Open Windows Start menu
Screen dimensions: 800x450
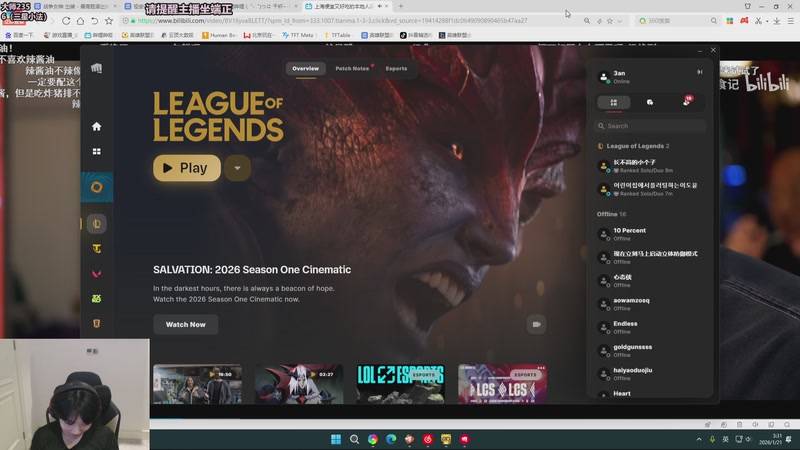(336, 439)
